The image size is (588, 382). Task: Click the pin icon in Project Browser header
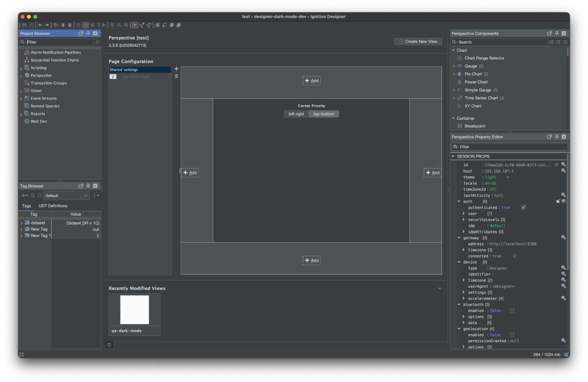[x=88, y=33]
